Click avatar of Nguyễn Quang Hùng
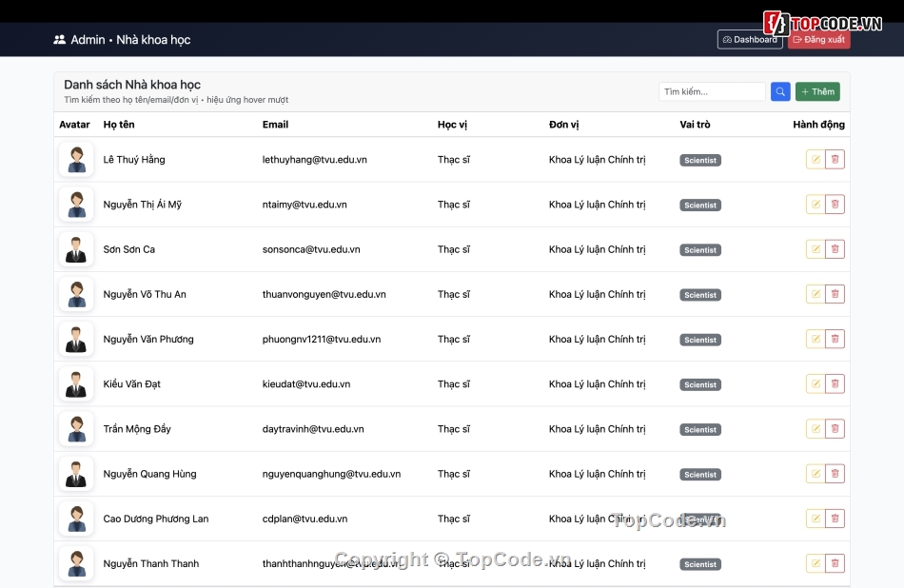 76,474
